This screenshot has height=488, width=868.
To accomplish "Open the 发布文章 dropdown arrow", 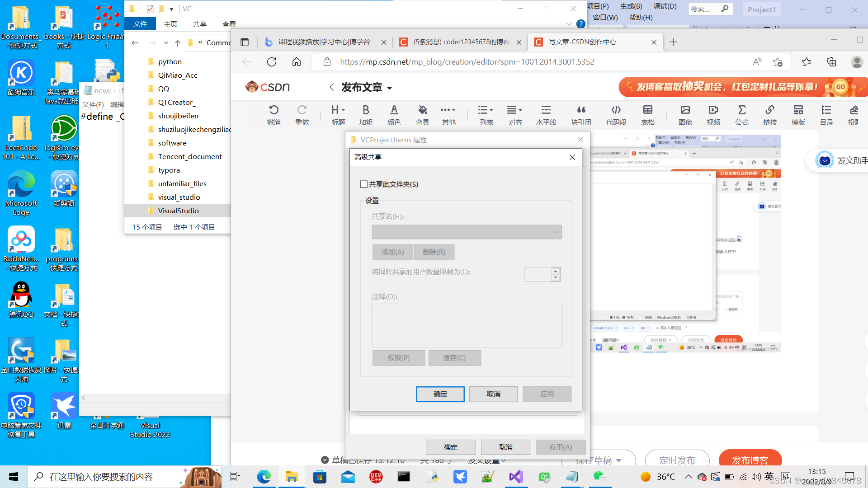I will (390, 88).
